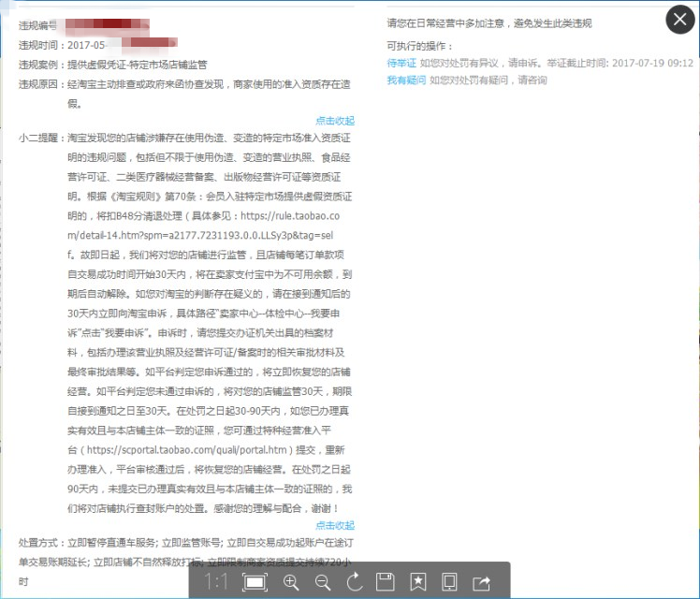Save the image using the floppy disk icon
Screen dimensions: 700x599
pyautogui.click(x=386, y=582)
